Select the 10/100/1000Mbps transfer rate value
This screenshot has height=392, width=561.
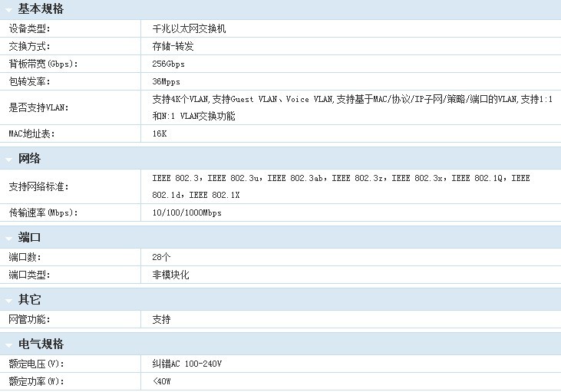186,212
